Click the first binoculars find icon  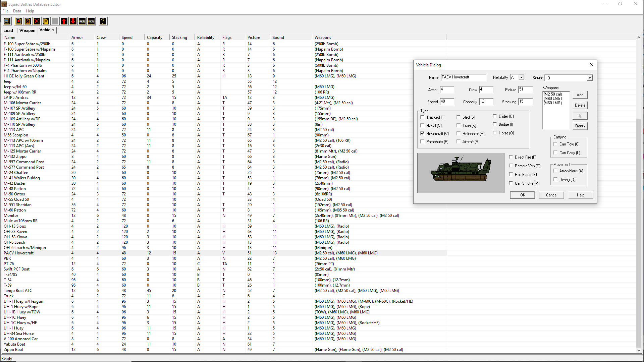pyautogui.click(x=82, y=21)
